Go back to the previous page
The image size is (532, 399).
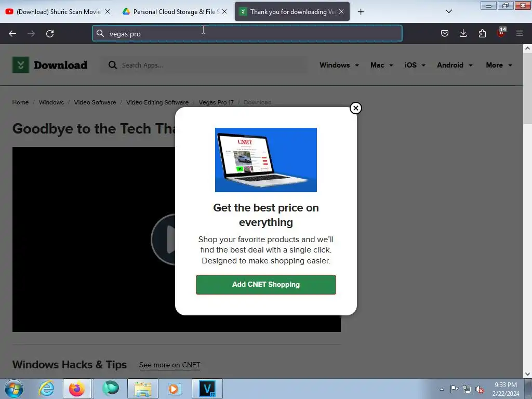[12, 34]
